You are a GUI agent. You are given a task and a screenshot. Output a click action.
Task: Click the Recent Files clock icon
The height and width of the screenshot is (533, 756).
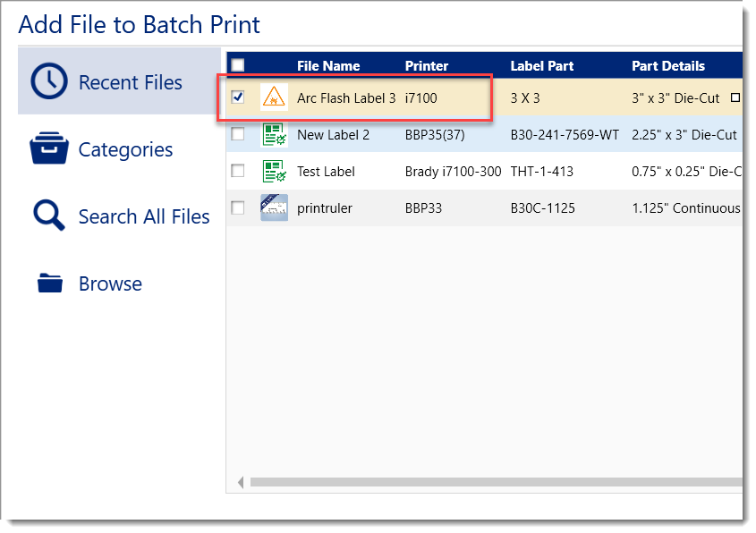pos(49,82)
